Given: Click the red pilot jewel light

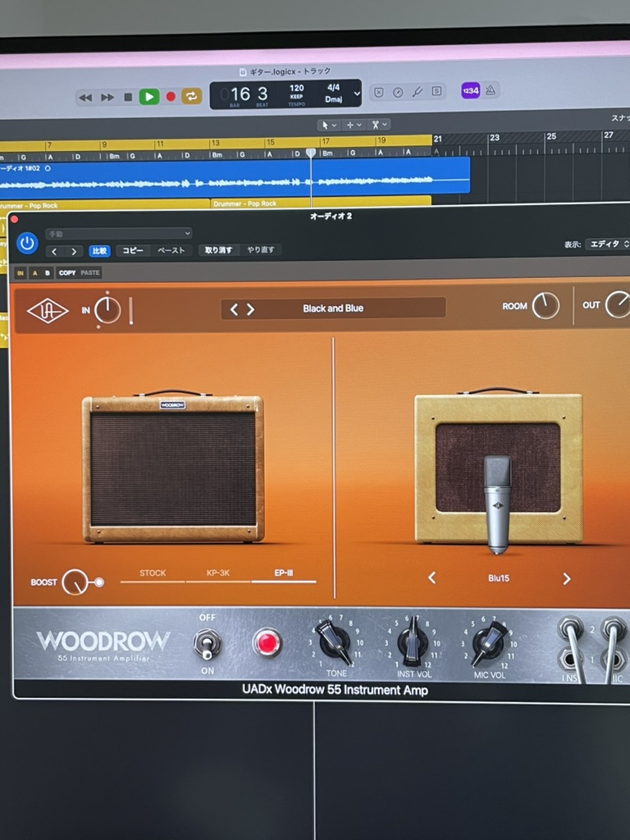Looking at the screenshot, I should (267, 643).
